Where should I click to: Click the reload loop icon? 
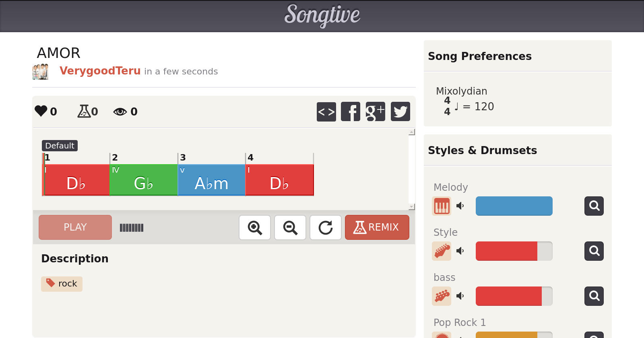[326, 228]
